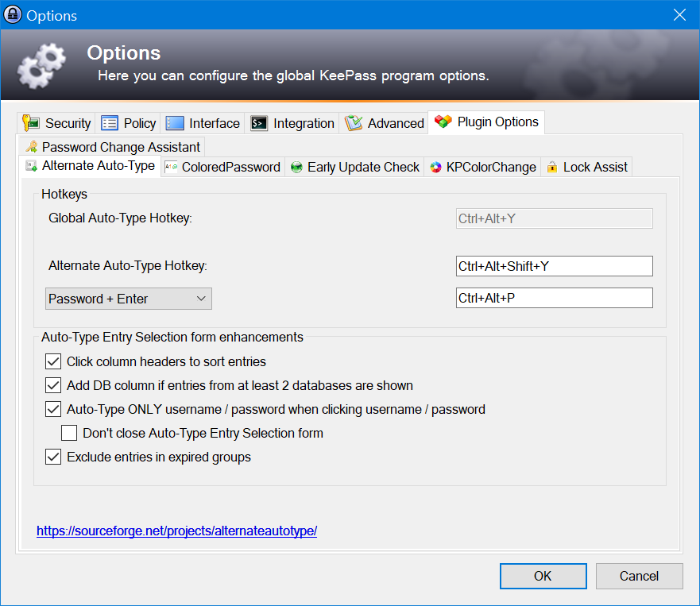Click the Lock Assist padlock icon
Viewport: 700px width, 606px height.
pos(552,167)
